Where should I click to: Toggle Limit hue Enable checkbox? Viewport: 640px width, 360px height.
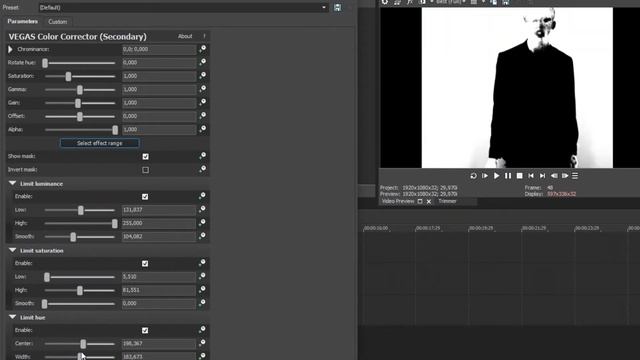coord(145,331)
